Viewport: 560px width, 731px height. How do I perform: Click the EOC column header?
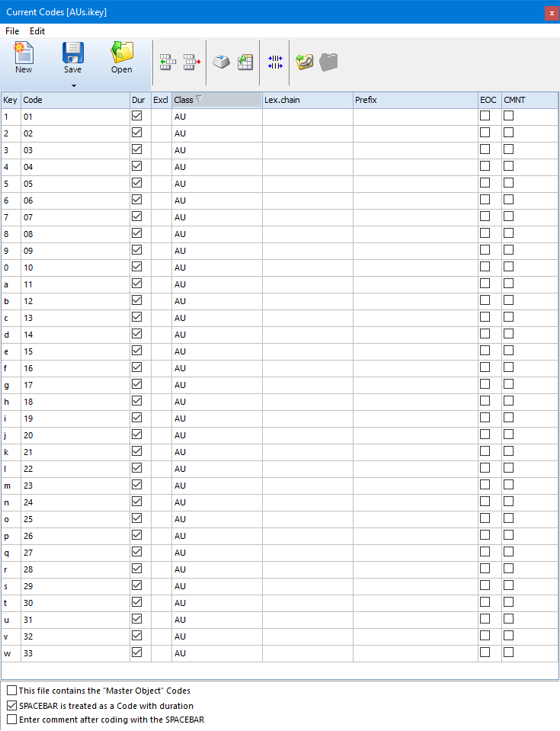[490, 100]
